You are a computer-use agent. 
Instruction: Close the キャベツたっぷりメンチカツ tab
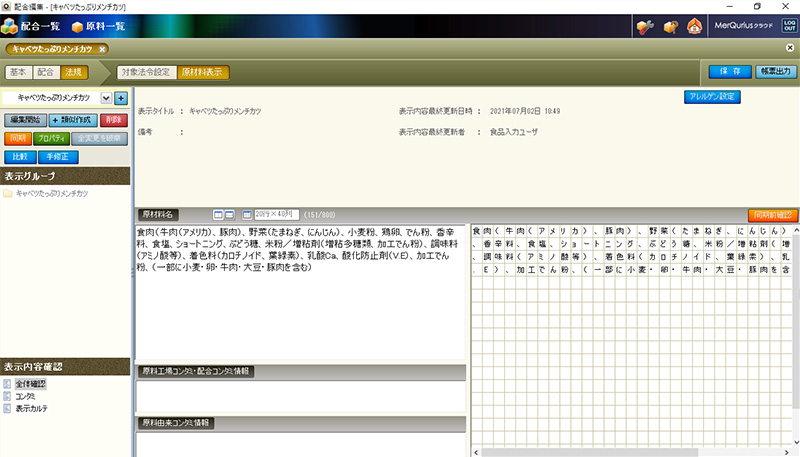(102, 49)
